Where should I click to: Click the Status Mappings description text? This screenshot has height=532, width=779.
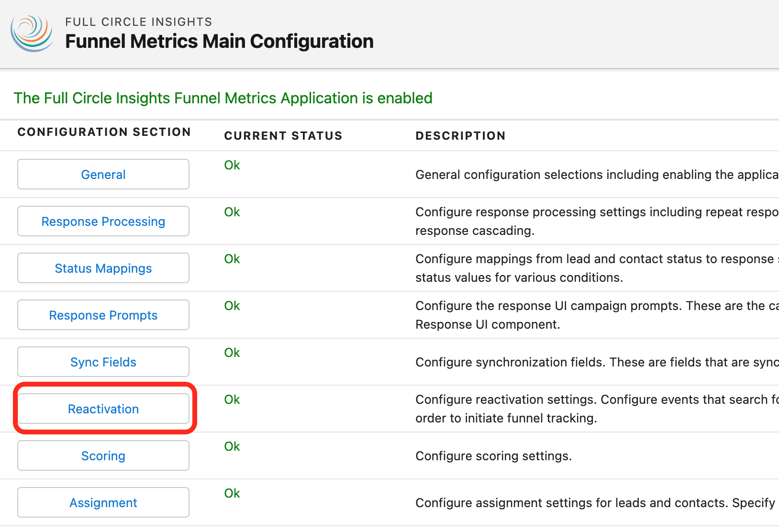pyautogui.click(x=597, y=268)
